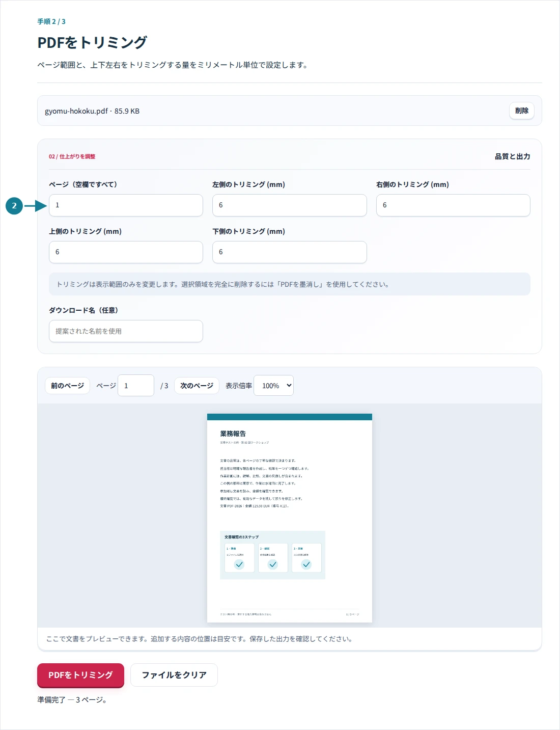
Task: Click the ここで文書をプレビューできます preview hint
Action: 200,639
